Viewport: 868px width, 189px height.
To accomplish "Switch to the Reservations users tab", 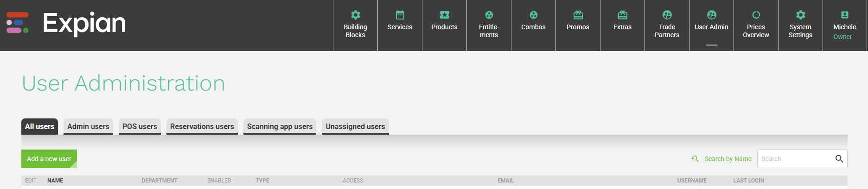I will tap(202, 126).
